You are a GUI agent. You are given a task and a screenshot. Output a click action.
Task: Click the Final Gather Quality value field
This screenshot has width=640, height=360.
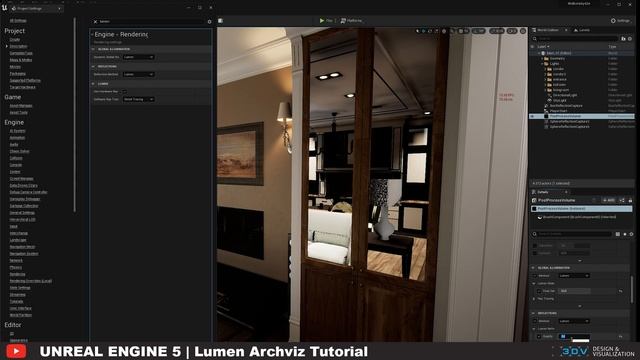[x=574, y=291]
